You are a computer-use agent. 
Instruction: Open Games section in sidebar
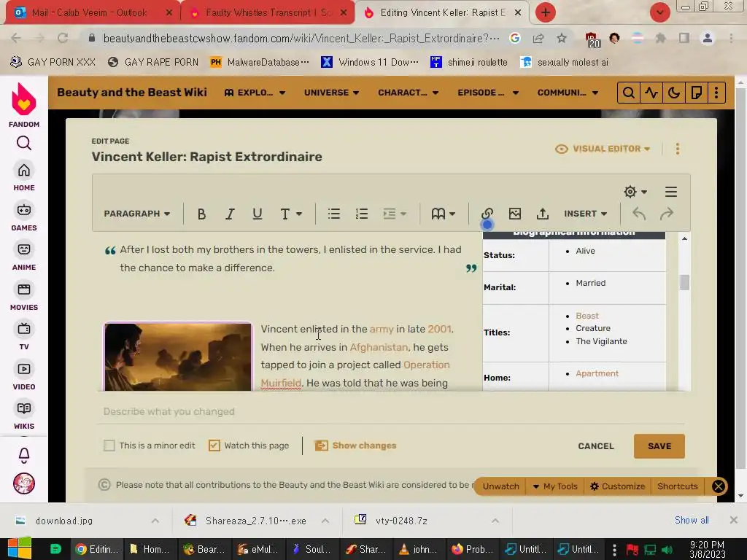tap(24, 217)
